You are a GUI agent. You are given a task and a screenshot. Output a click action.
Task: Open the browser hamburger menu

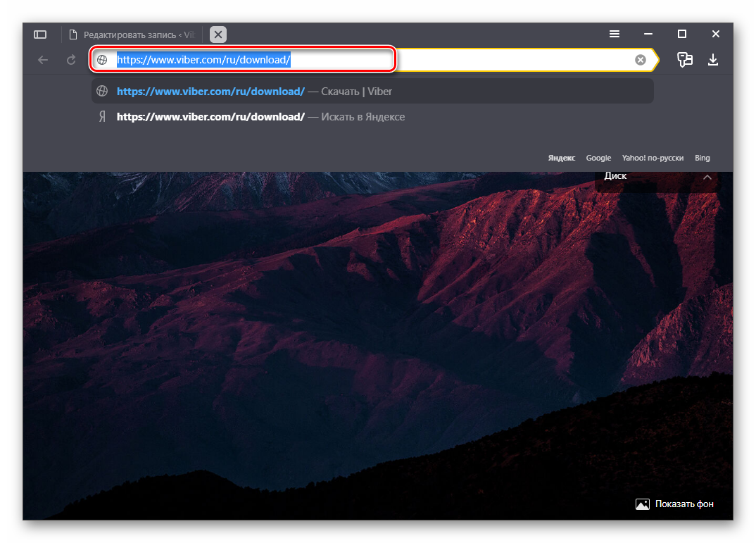pos(615,34)
